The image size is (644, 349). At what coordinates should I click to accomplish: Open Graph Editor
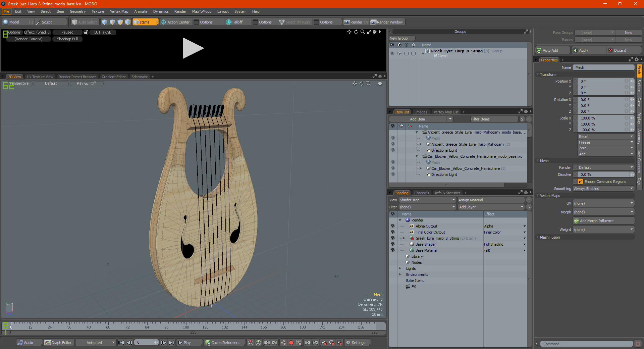pos(58,343)
